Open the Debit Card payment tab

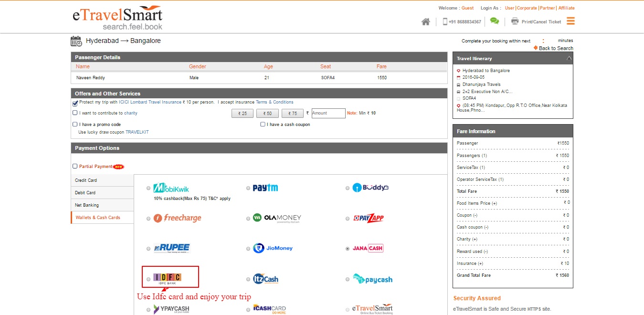pos(102,193)
